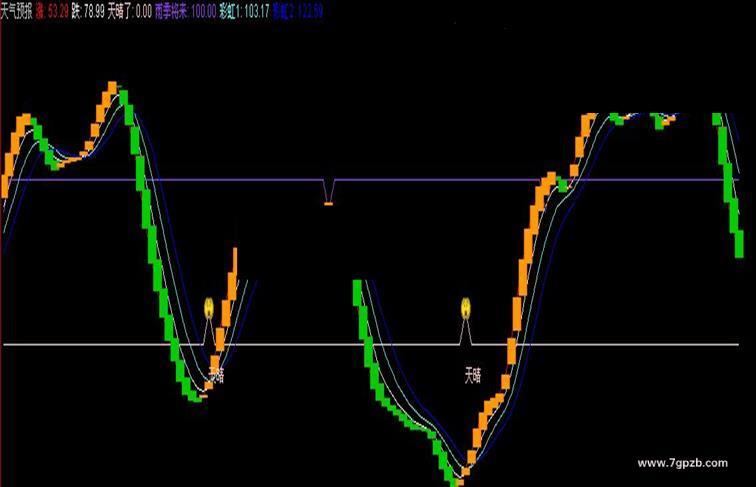
Task: Click the right yellow 天晴 signal icon
Action: click(465, 309)
